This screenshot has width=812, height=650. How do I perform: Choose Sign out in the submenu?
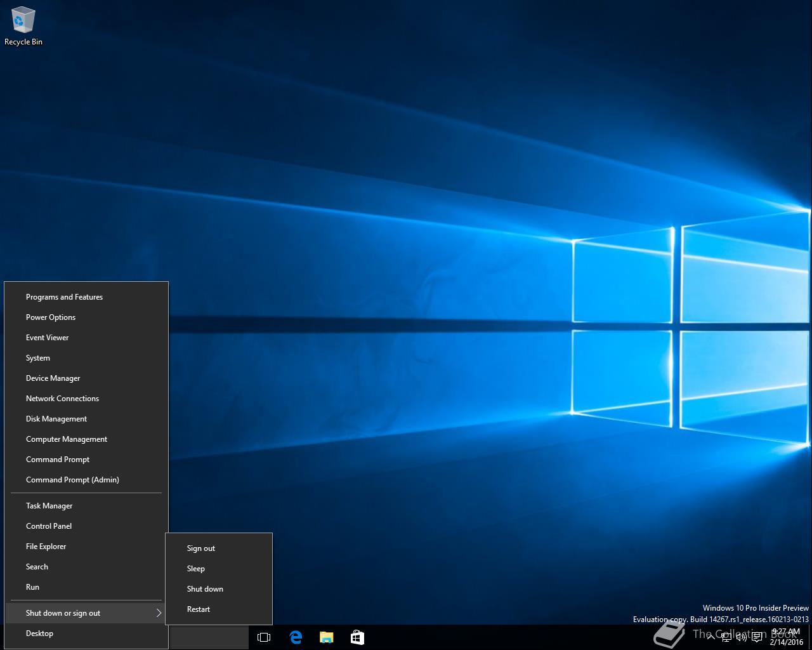219,548
